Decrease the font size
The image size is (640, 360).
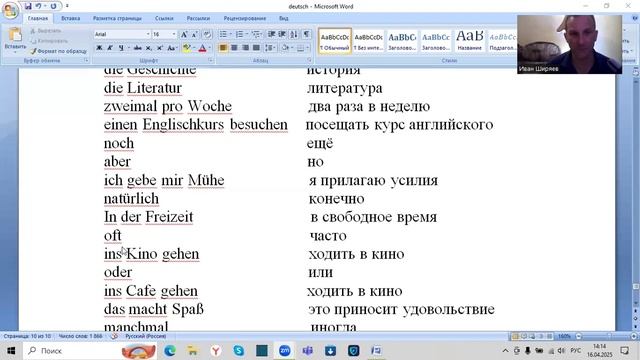pos(195,35)
